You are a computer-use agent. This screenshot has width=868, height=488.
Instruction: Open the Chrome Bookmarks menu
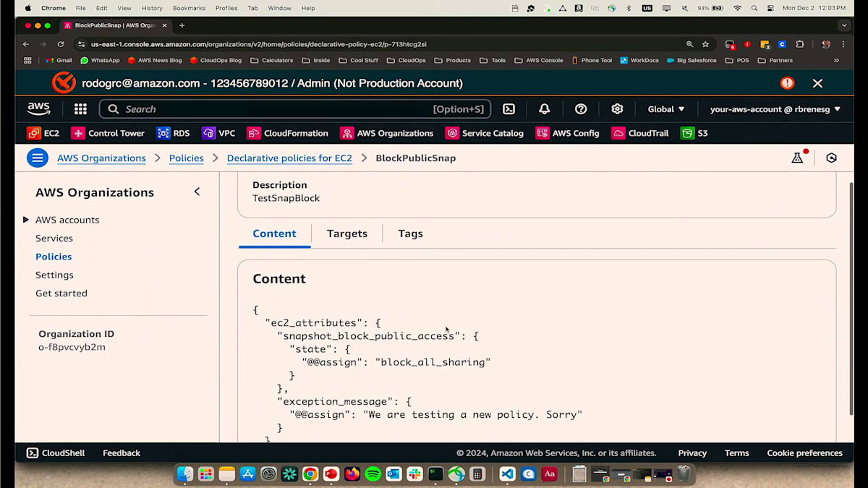point(189,8)
